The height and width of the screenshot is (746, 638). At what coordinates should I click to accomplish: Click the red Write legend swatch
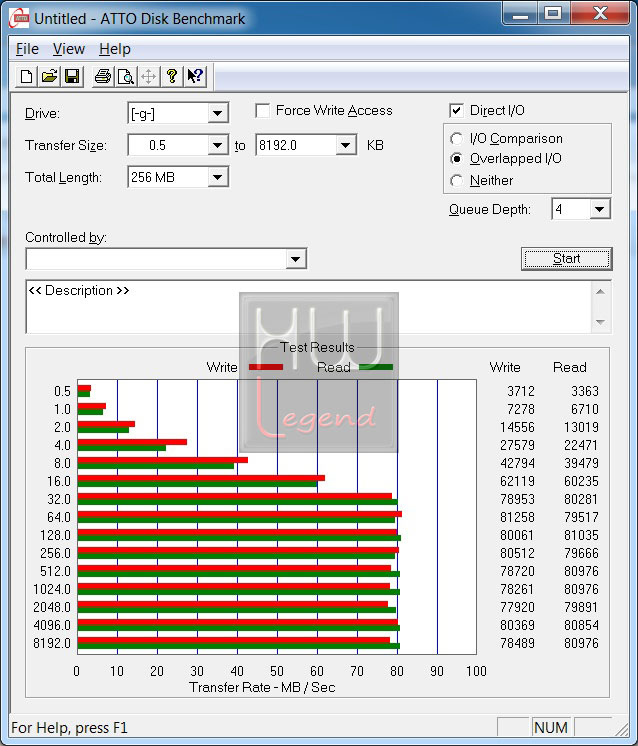coord(266,367)
